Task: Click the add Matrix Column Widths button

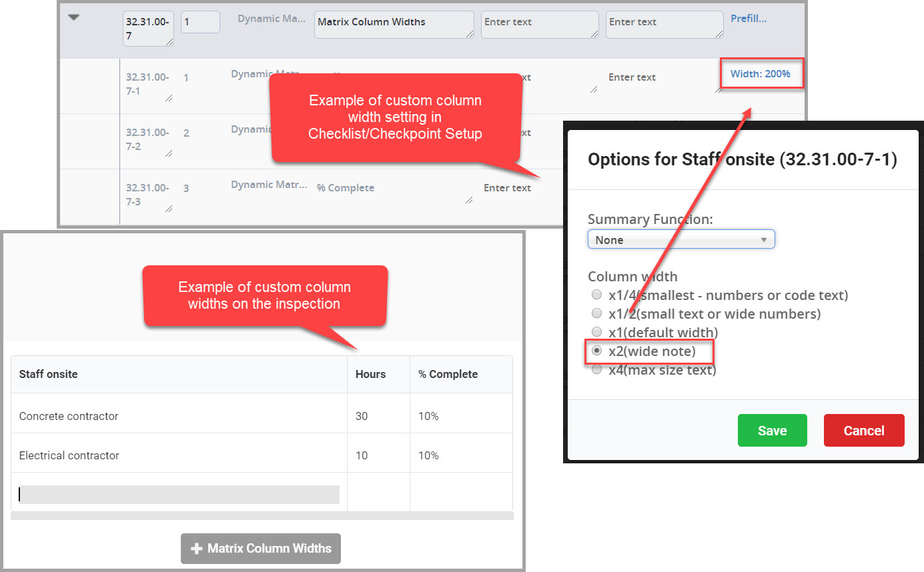Action: [261, 549]
